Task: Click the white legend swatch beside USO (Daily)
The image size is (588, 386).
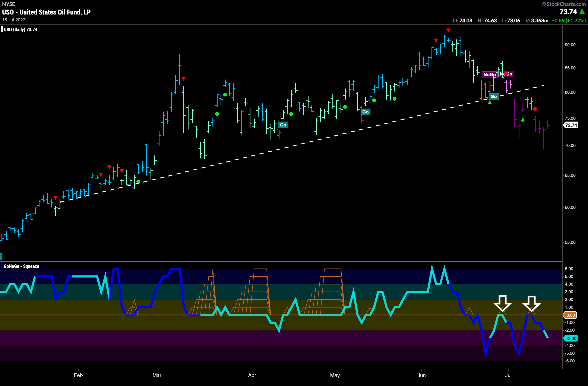Action: (2, 29)
